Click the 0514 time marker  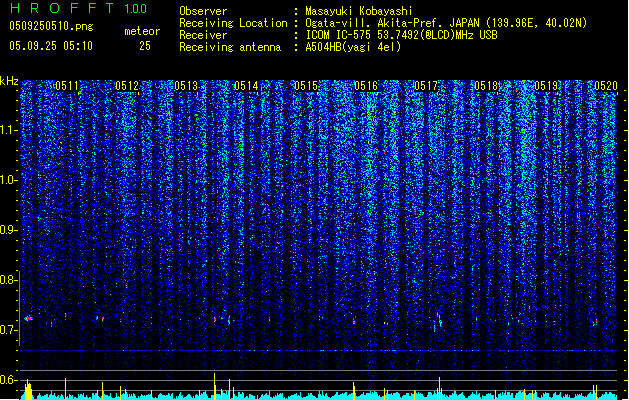pos(246,86)
